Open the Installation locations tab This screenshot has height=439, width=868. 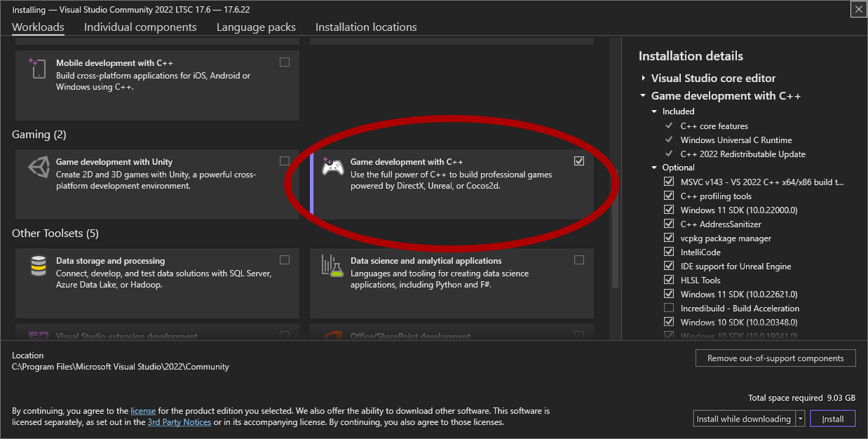[x=366, y=27]
